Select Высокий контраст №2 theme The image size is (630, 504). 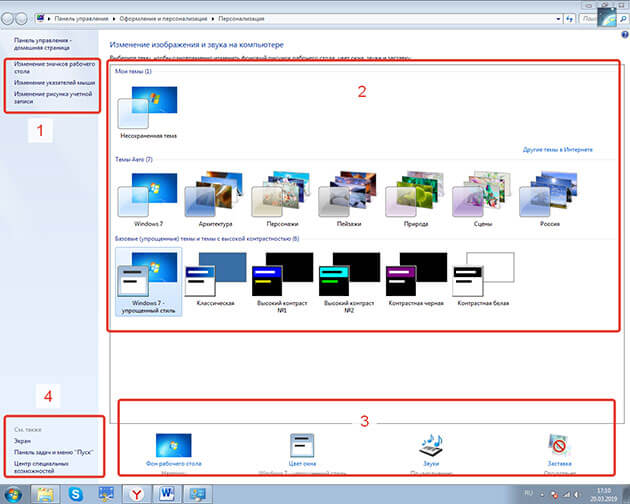pos(349,275)
